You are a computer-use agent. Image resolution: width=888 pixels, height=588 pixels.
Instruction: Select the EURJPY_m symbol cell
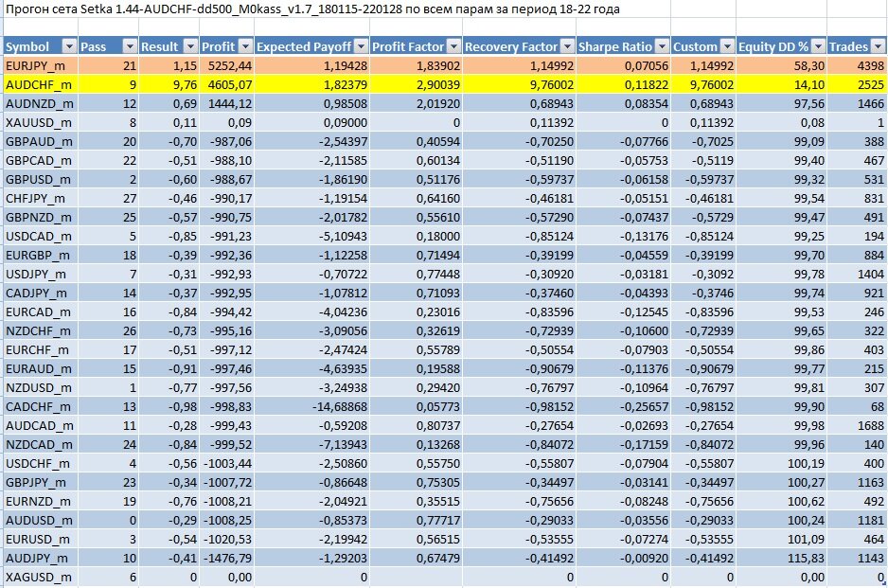coord(41,65)
